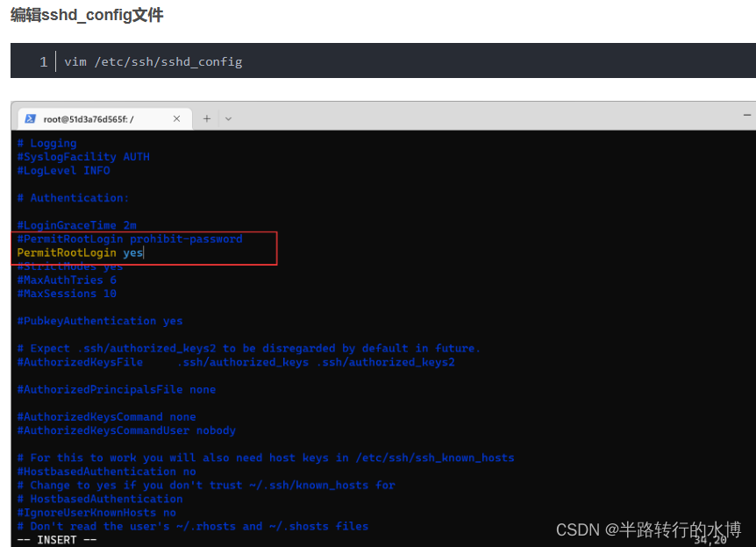
Task: Click the #AuthorizedPrincipalsFile none line
Action: 116,389
